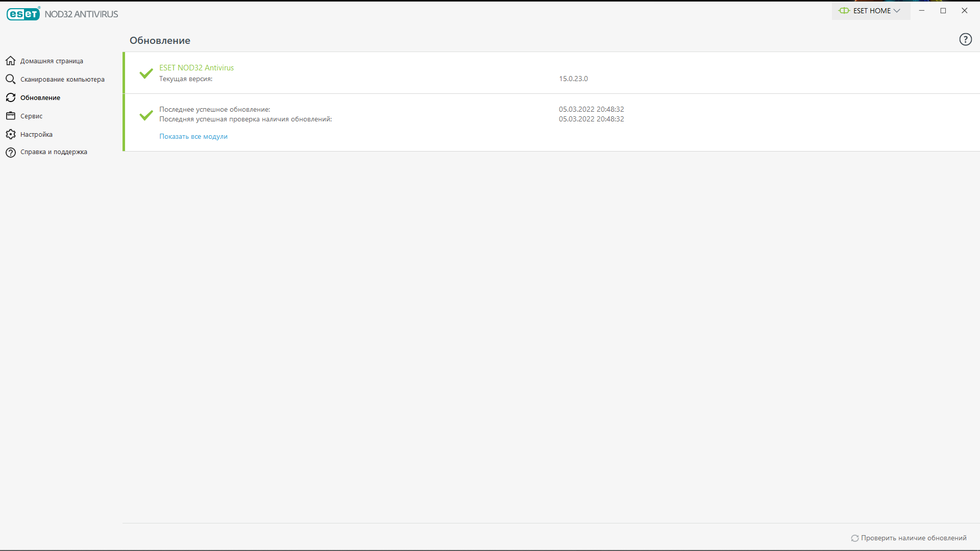
Task: Maximize the application window
Action: click(943, 11)
